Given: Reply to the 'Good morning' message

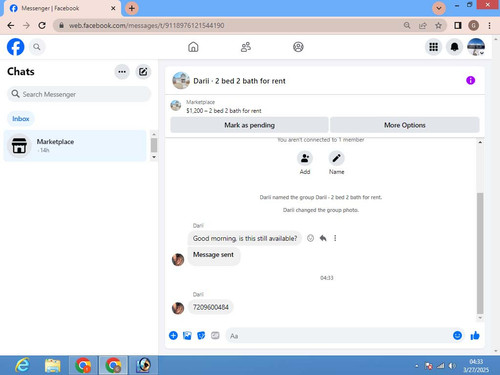Looking at the screenshot, I should pos(323,238).
